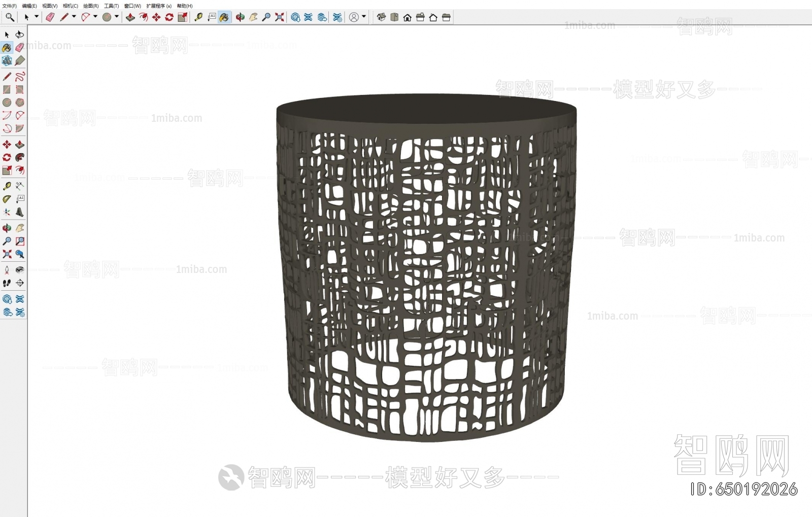Select the Arc tool in left toolbar
The image size is (812, 517).
[x=7, y=115]
